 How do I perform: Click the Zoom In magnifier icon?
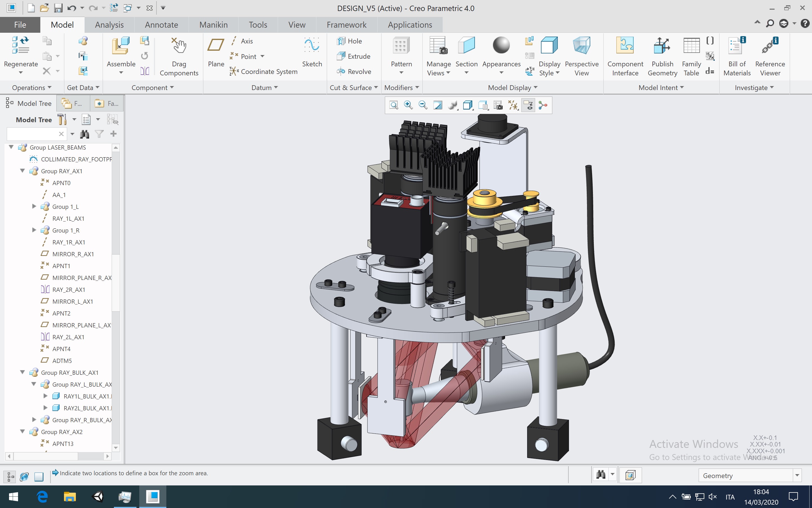pos(408,106)
